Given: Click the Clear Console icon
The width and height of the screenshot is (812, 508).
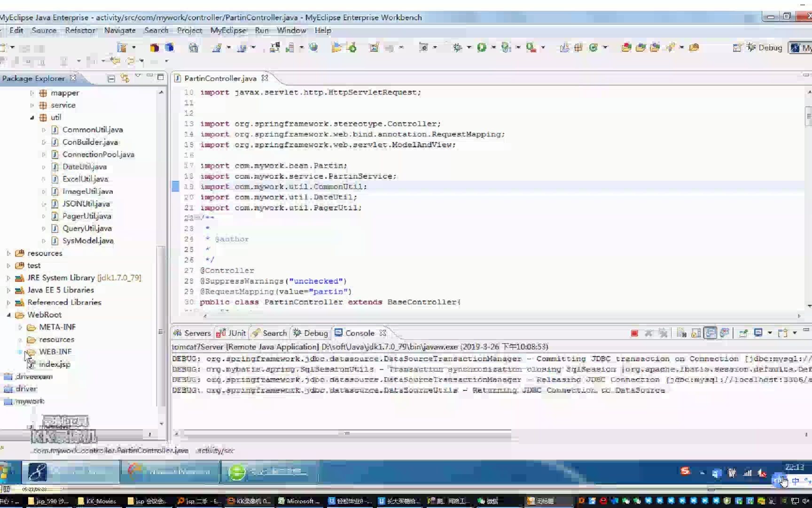Looking at the screenshot, I should 682,333.
